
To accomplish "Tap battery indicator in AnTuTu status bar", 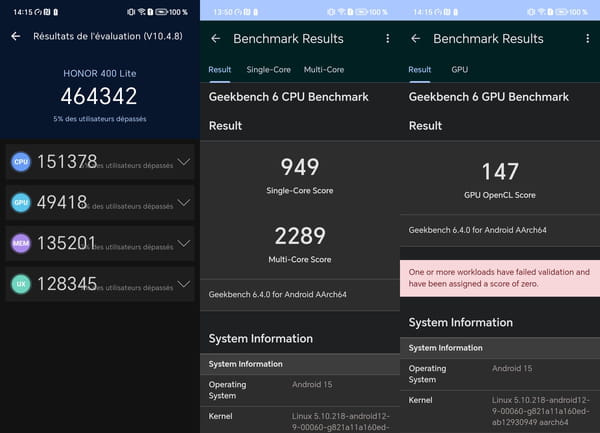I will pos(161,12).
